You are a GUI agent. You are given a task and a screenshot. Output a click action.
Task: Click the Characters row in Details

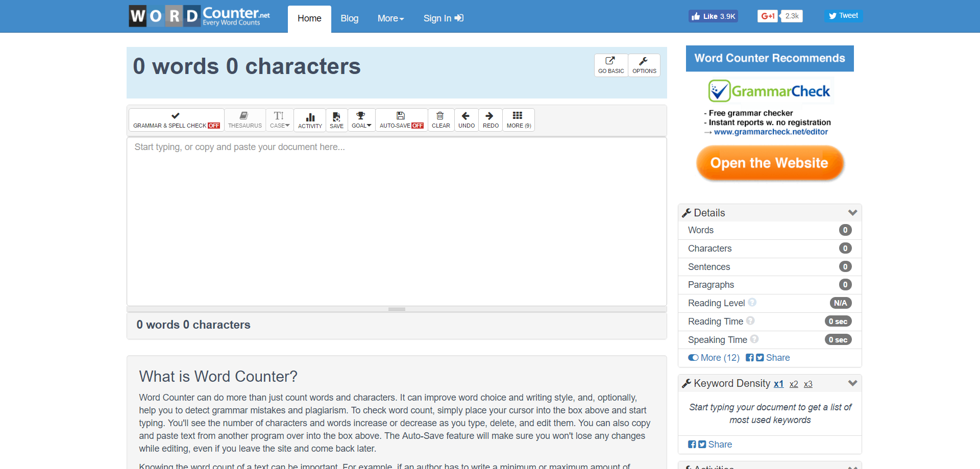tap(770, 249)
